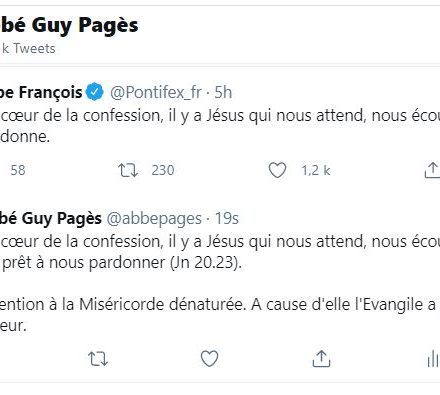The image size is (440, 395).
Task: Open the 5h timestamp of Pontifex tweet
Action: pos(223,92)
